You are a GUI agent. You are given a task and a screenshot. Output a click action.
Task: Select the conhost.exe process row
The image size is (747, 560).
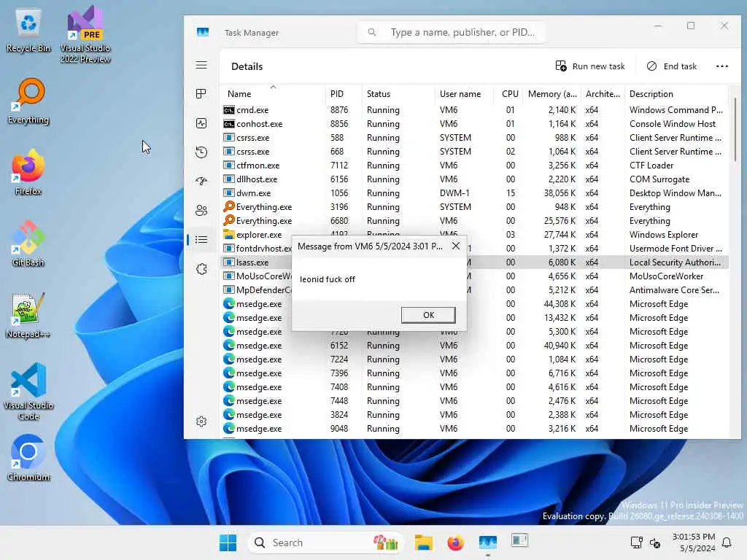tap(474, 124)
